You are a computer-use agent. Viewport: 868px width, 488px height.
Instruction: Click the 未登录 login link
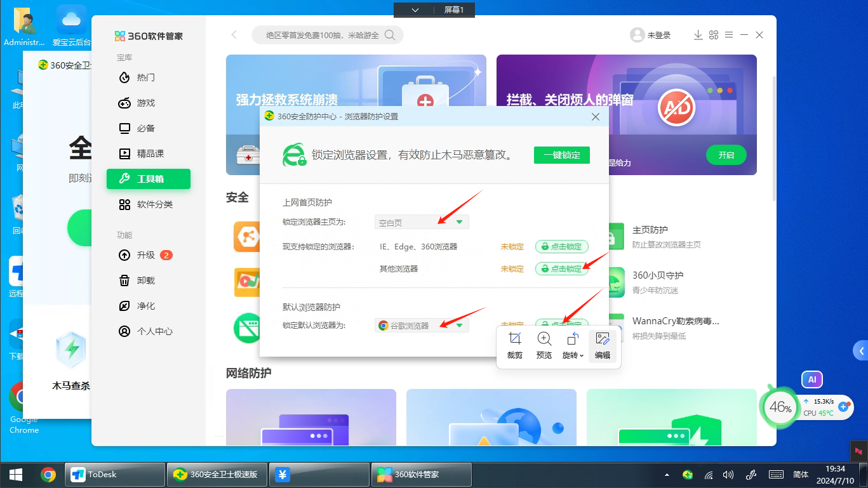pos(659,36)
